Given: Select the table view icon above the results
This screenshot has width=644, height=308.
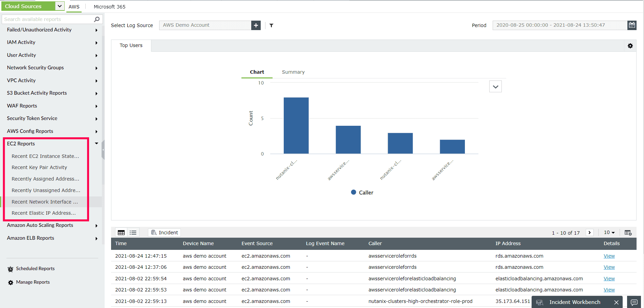Looking at the screenshot, I should pos(121,232).
